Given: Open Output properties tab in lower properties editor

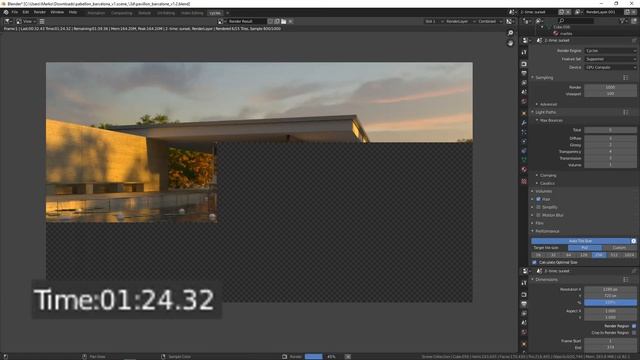Looking at the screenshot, I should click(x=524, y=304).
